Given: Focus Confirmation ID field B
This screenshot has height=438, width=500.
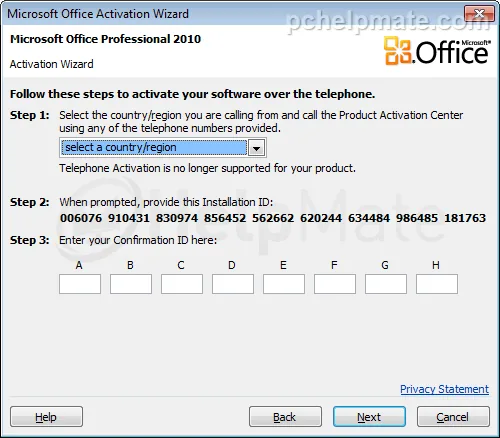Looking at the screenshot, I should coord(131,284).
